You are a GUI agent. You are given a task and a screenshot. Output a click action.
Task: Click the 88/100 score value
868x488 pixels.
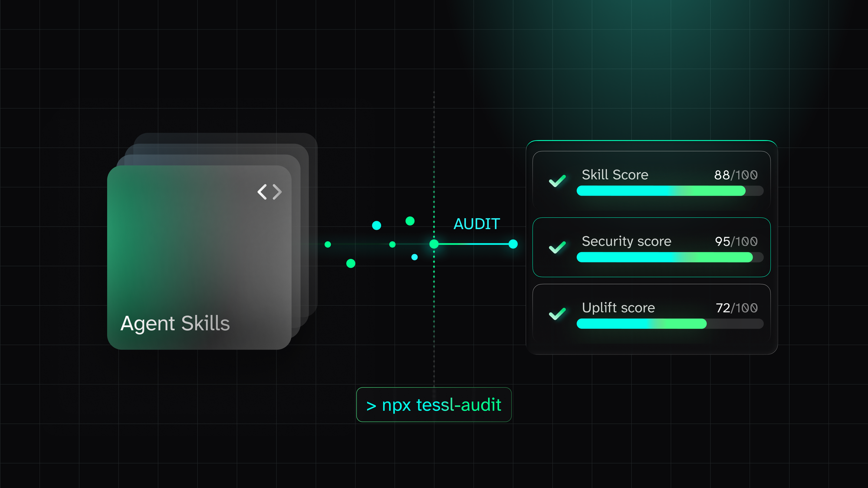tap(736, 175)
